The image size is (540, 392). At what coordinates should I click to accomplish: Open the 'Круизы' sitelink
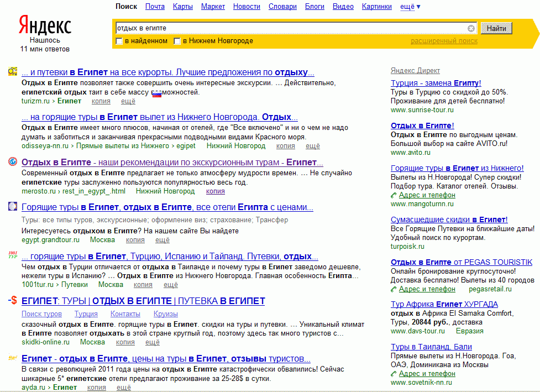pyautogui.click(x=166, y=314)
